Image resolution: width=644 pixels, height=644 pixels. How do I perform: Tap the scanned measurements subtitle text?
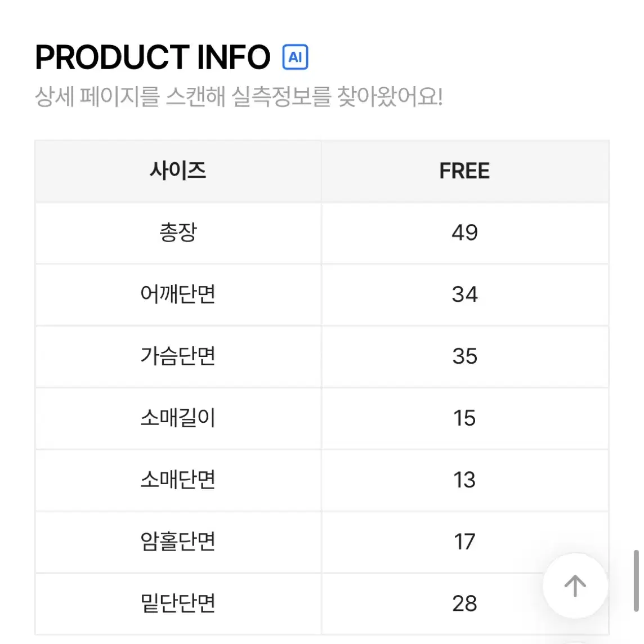[239, 96]
